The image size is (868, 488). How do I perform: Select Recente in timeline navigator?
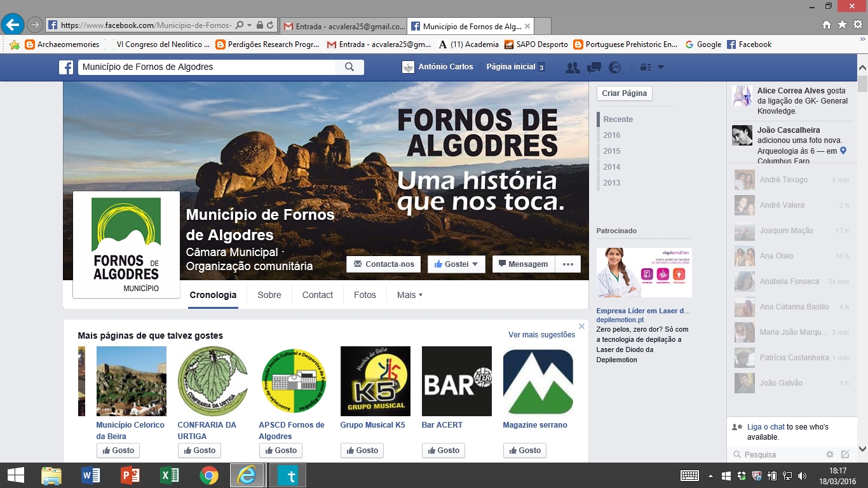[618, 119]
